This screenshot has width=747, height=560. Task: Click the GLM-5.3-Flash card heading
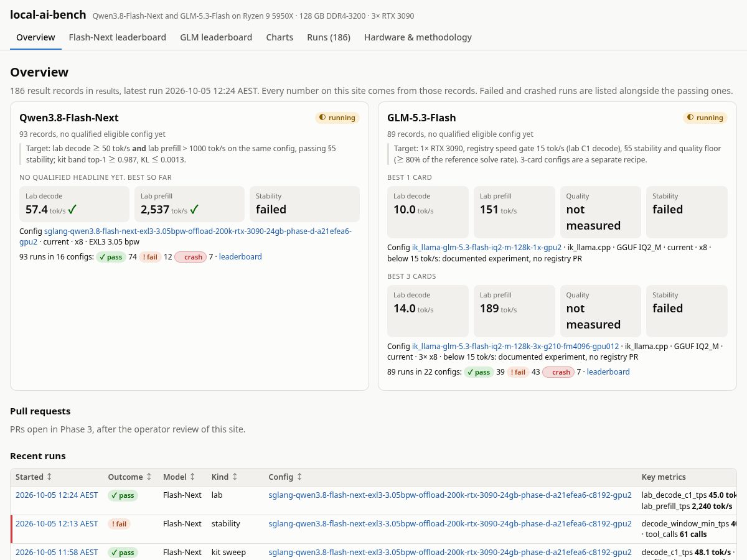pos(421,118)
